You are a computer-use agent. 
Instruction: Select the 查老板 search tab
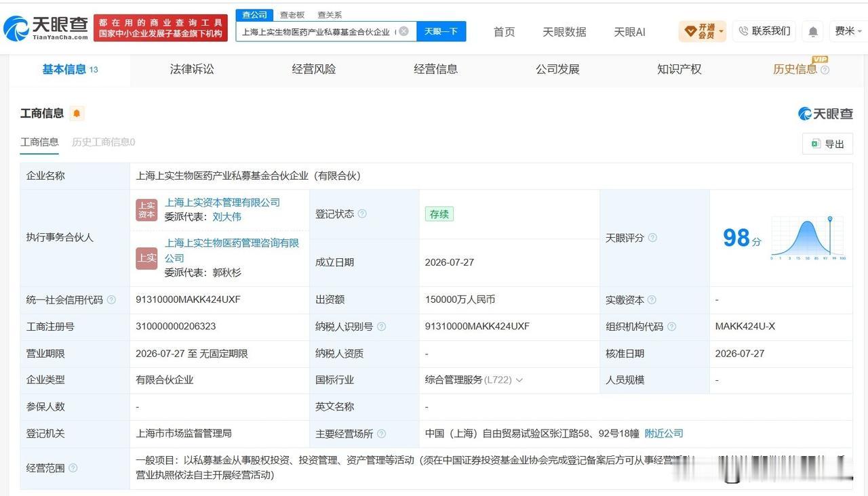(x=292, y=14)
